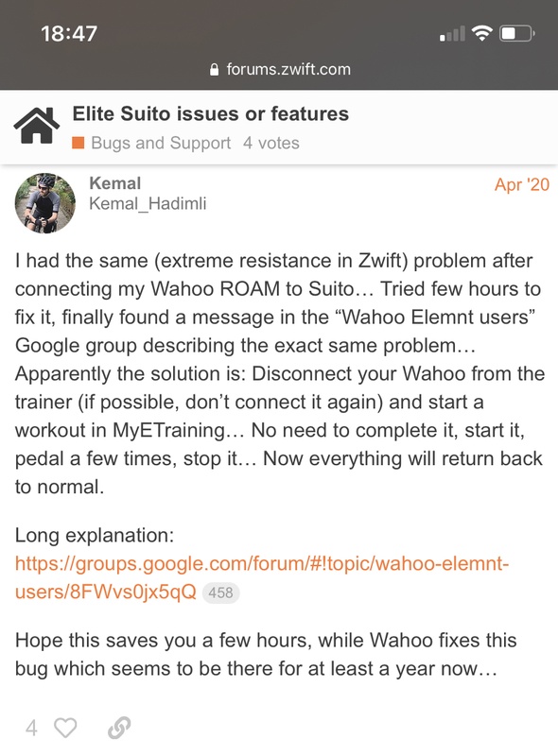Screen dimensions: 558x756
Task: Open the Kemal_Hadimli username link
Action: coord(148,203)
